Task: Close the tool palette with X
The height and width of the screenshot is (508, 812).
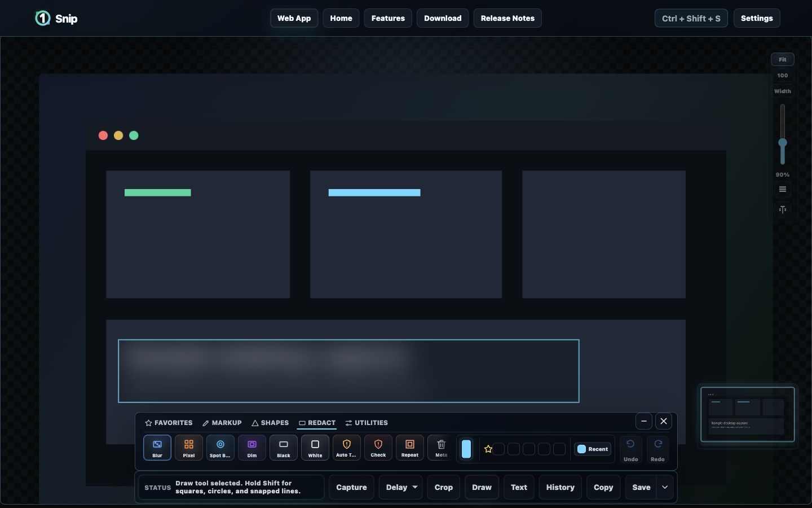Action: (664, 421)
